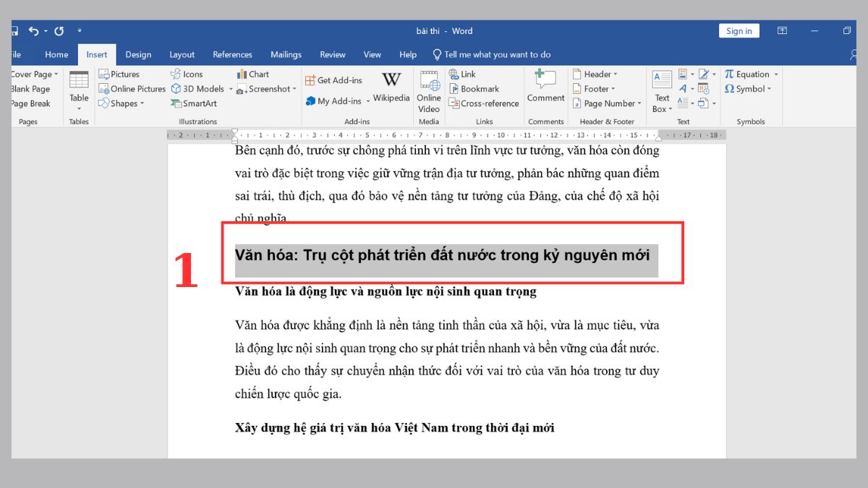Add a new Comment
Screen dimensions: 868x488
[x=545, y=85]
